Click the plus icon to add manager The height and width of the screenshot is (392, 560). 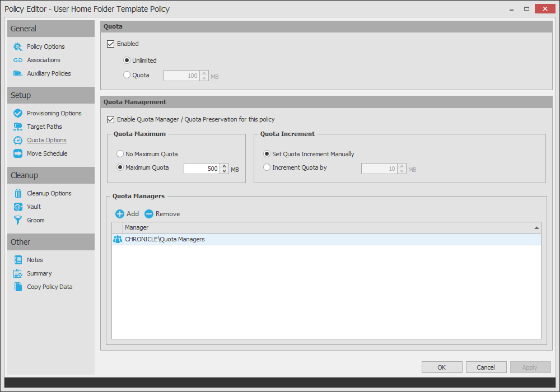coord(120,214)
